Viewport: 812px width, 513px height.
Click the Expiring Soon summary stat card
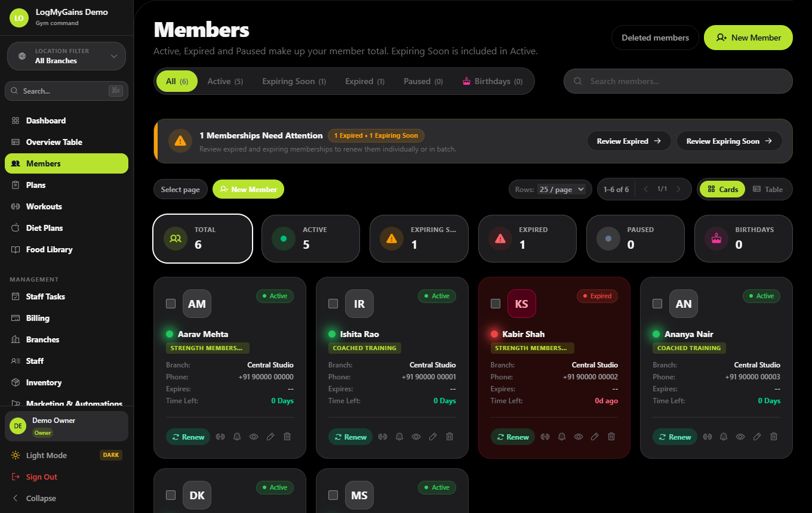pos(419,238)
